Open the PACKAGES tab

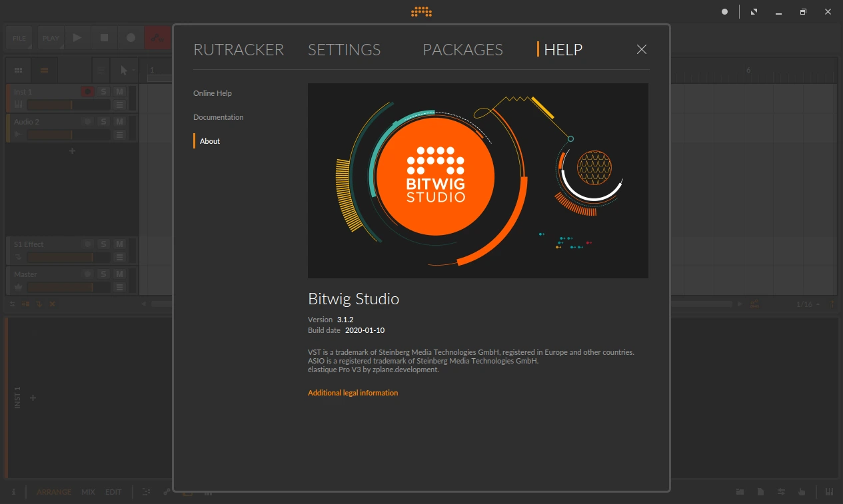click(x=462, y=49)
